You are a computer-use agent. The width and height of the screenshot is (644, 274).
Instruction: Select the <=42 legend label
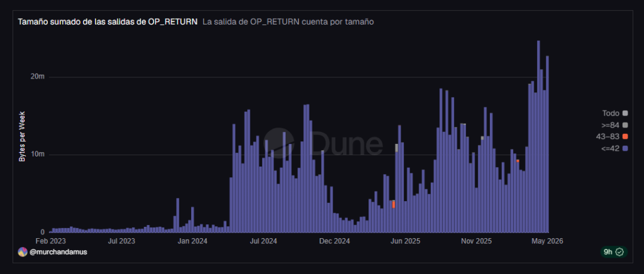click(610, 148)
